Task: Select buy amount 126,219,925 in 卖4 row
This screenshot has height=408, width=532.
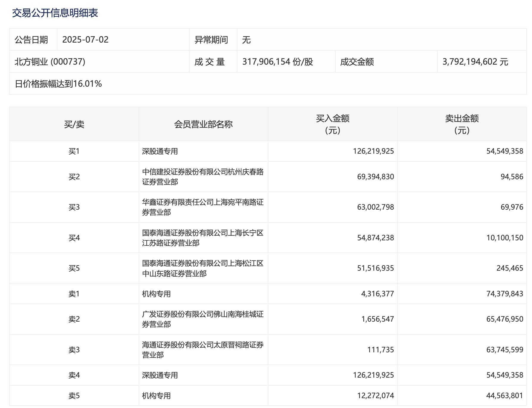Action: [x=373, y=375]
